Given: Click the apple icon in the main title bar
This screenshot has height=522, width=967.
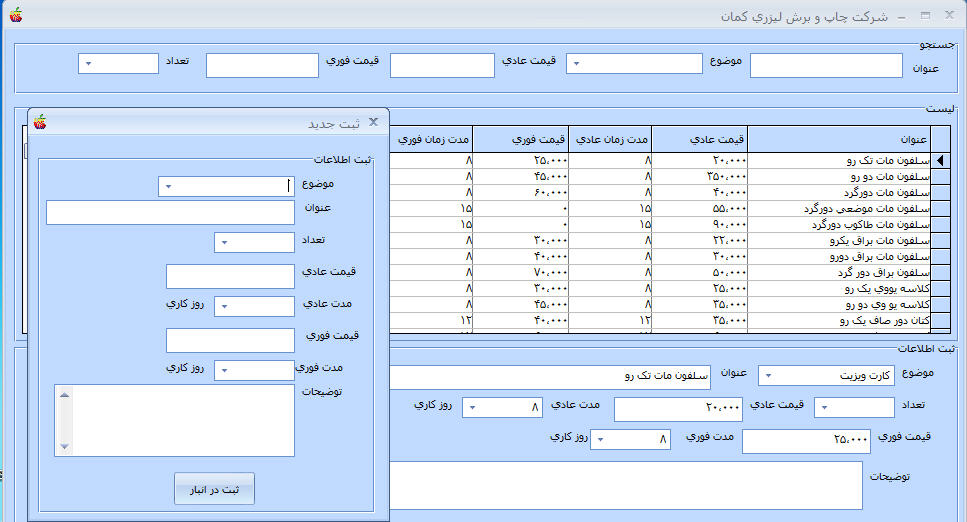Looking at the screenshot, I should (x=15, y=15).
